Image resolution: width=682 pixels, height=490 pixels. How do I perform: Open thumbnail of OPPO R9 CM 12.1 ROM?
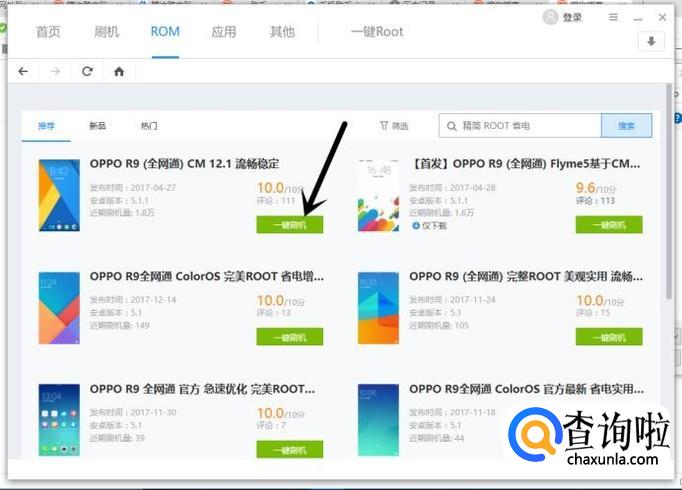(x=59, y=195)
